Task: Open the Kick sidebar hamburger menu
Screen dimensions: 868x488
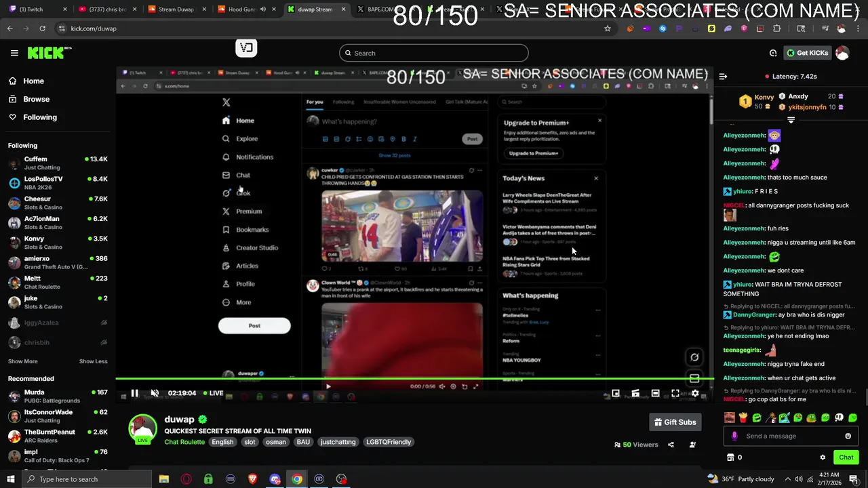Action: pyautogui.click(x=14, y=53)
